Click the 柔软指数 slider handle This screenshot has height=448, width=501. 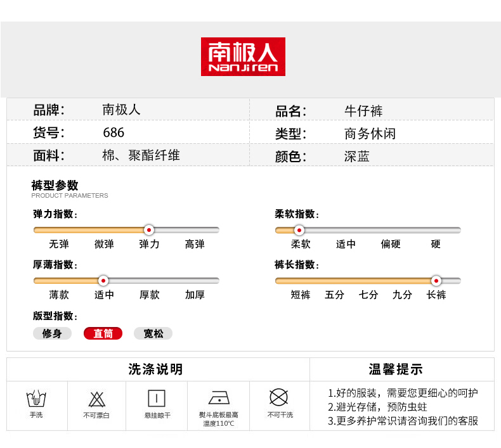[x=299, y=230]
